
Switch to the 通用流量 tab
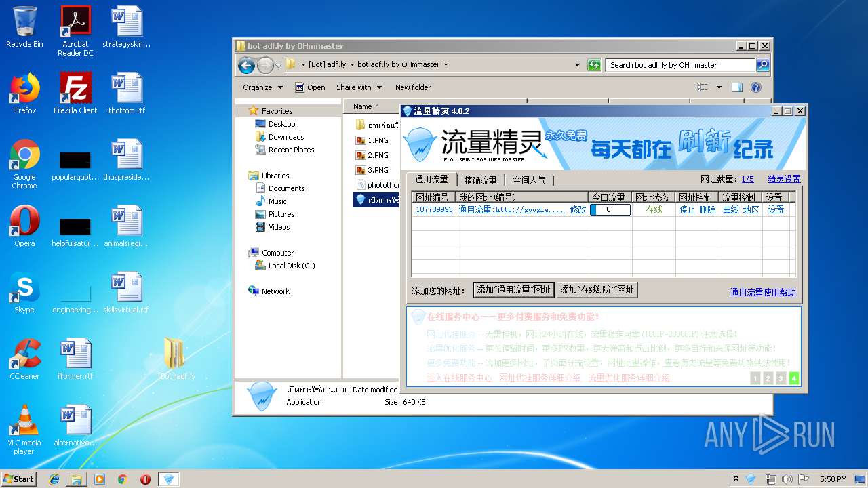(431, 180)
